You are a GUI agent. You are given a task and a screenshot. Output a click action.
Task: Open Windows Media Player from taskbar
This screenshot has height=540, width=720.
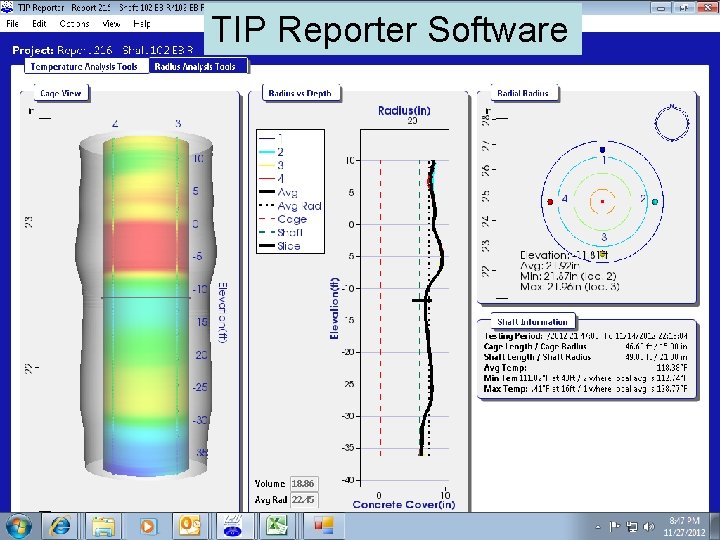tap(147, 526)
